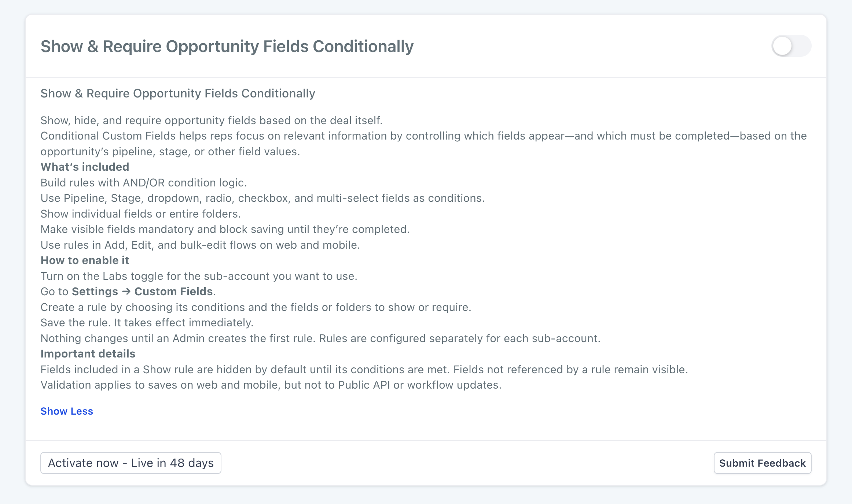This screenshot has width=852, height=504.
Task: Collapse the description with Show Less
Action: [x=67, y=411]
